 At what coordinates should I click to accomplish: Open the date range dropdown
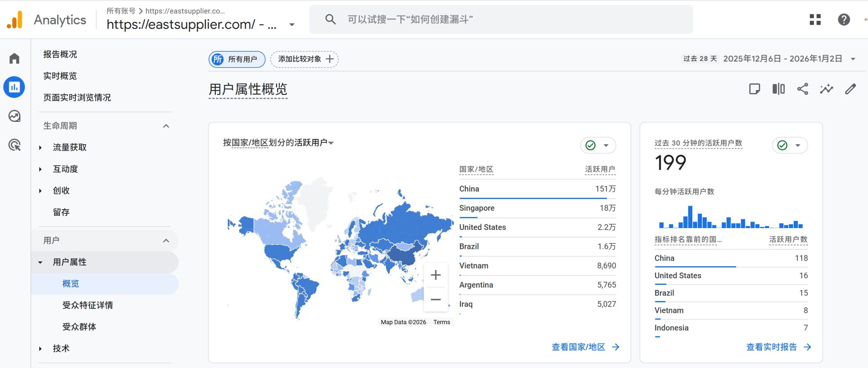click(853, 59)
